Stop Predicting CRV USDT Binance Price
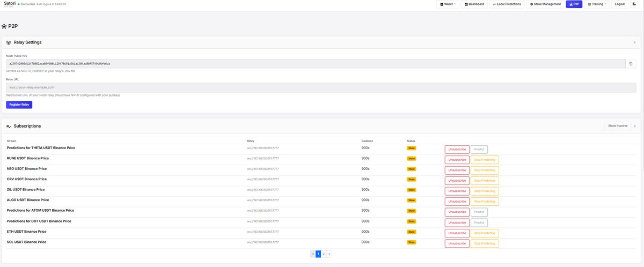Screen dimensions: 644x267 click(485, 181)
